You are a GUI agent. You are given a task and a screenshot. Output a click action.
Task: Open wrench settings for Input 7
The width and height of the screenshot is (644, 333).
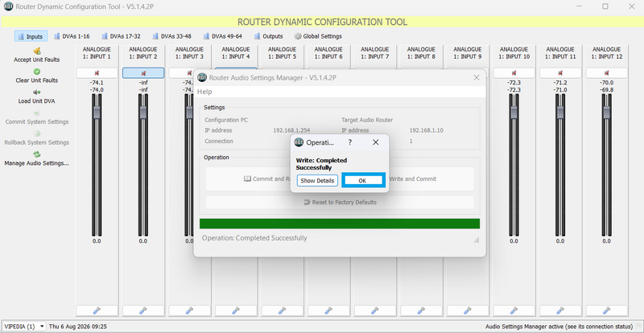click(x=375, y=310)
